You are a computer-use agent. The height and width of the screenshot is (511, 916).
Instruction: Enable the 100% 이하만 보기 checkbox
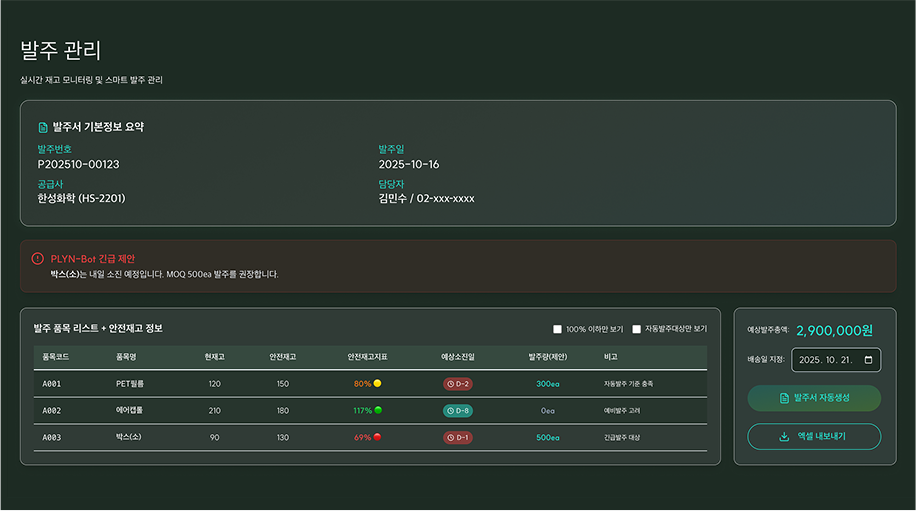pos(558,329)
